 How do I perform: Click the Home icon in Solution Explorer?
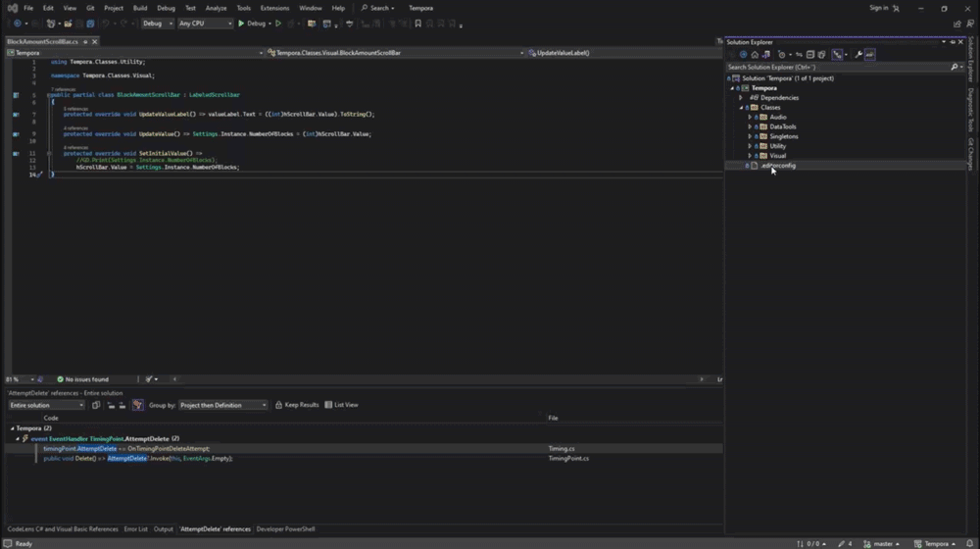click(755, 55)
